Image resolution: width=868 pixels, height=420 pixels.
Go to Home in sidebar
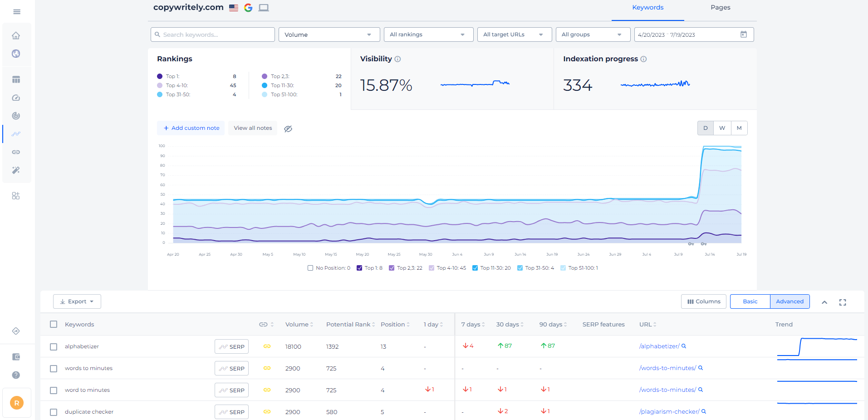[x=16, y=35]
